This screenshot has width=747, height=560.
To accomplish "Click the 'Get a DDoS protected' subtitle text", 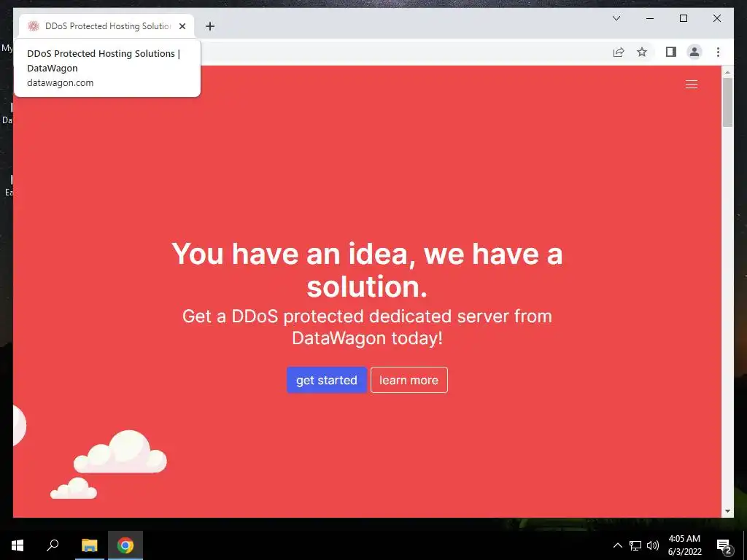I will [367, 327].
